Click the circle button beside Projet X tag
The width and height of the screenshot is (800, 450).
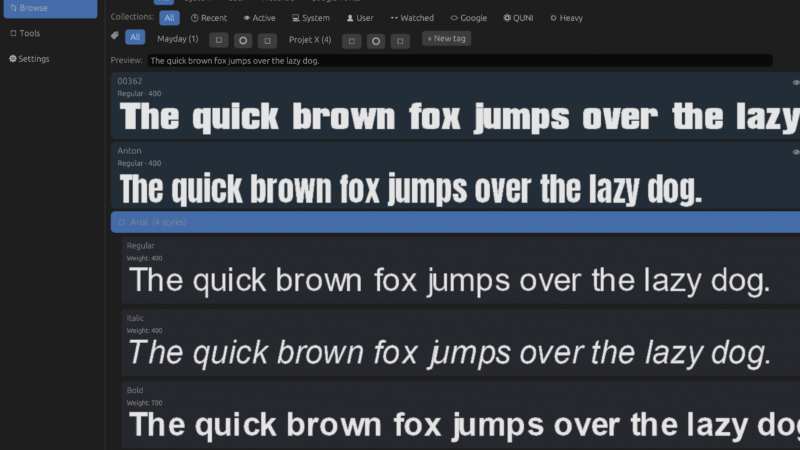tap(376, 41)
